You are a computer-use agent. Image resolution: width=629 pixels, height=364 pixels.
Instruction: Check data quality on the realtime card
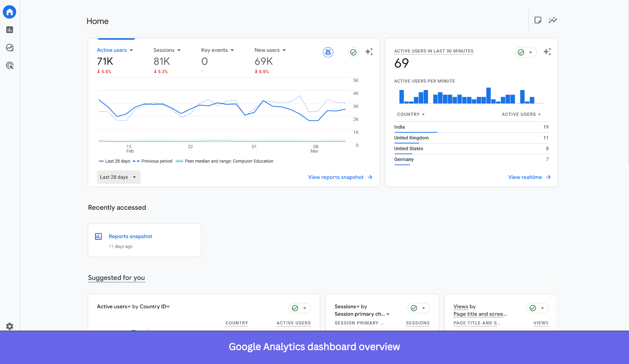pos(521,52)
